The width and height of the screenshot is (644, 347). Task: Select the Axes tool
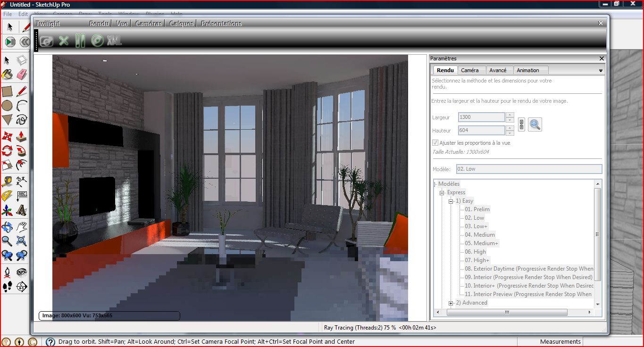(7, 210)
